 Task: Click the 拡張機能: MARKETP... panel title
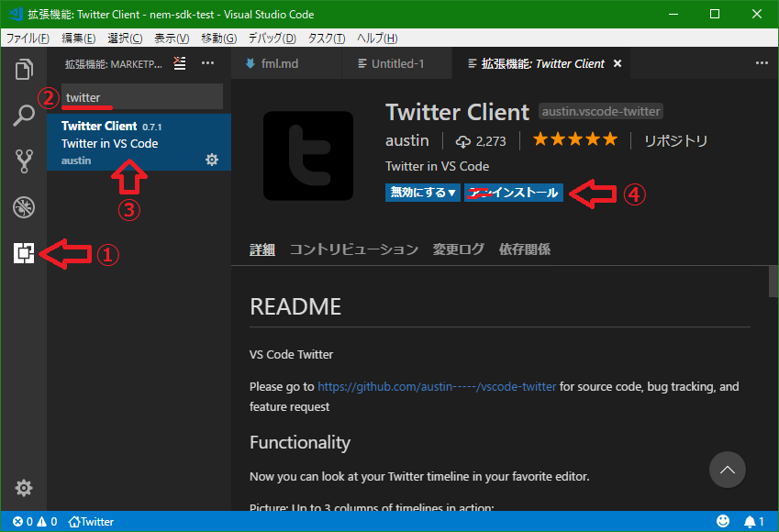(x=113, y=64)
